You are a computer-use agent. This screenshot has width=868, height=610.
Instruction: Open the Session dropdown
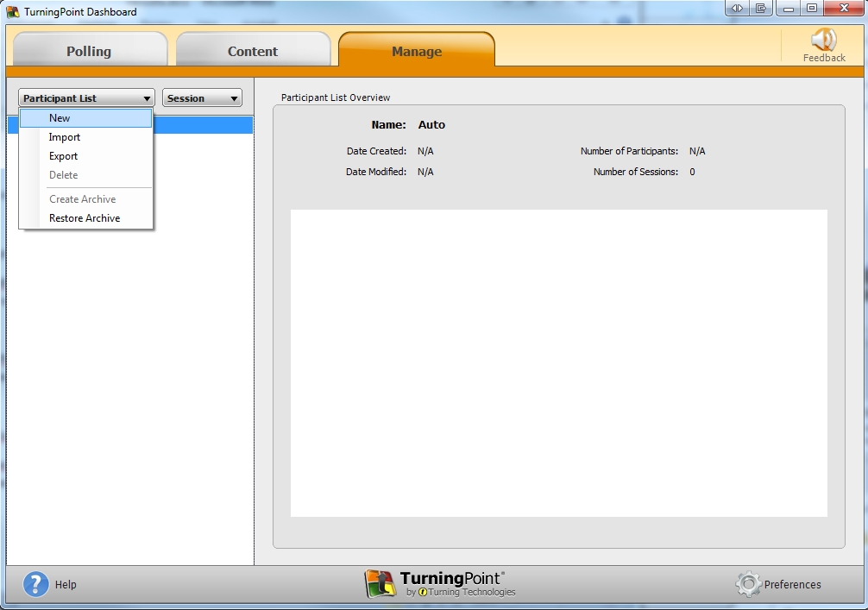pyautogui.click(x=202, y=98)
